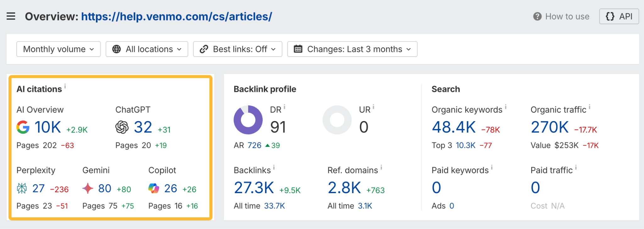Viewport: 644px width, 229px height.
Task: Click the Perplexity logo icon
Action: pyautogui.click(x=22, y=188)
